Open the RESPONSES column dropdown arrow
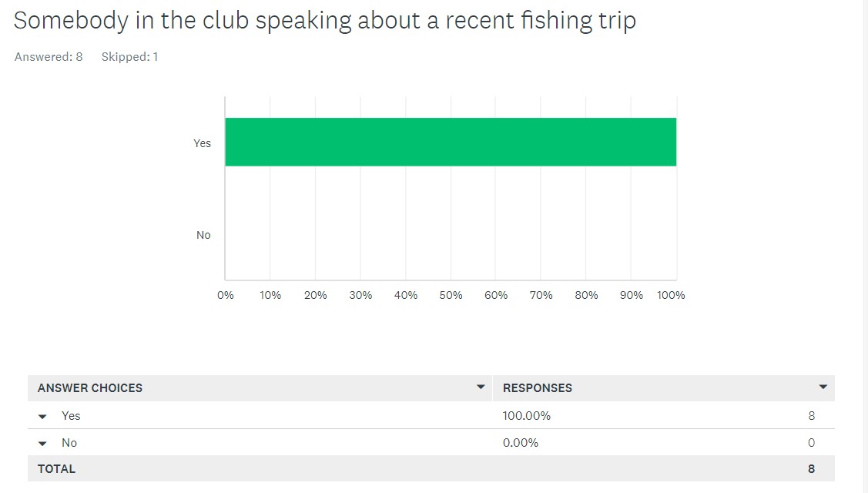868x493 pixels. [x=823, y=387]
